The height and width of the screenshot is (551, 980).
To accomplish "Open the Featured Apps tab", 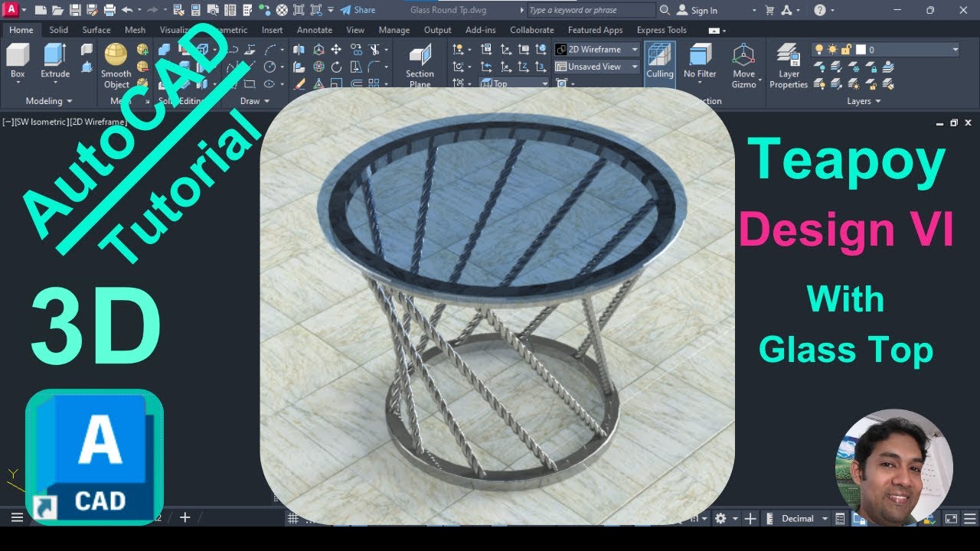I will (x=595, y=30).
